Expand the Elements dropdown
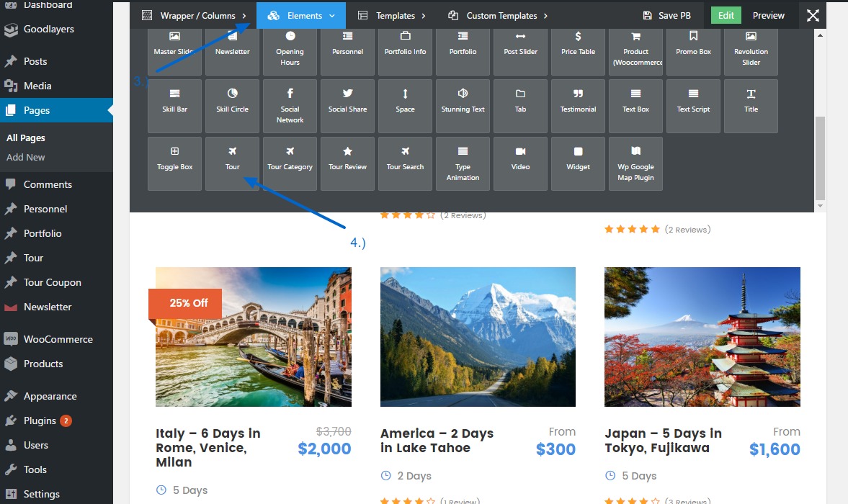This screenshot has width=848, height=504. tap(301, 15)
